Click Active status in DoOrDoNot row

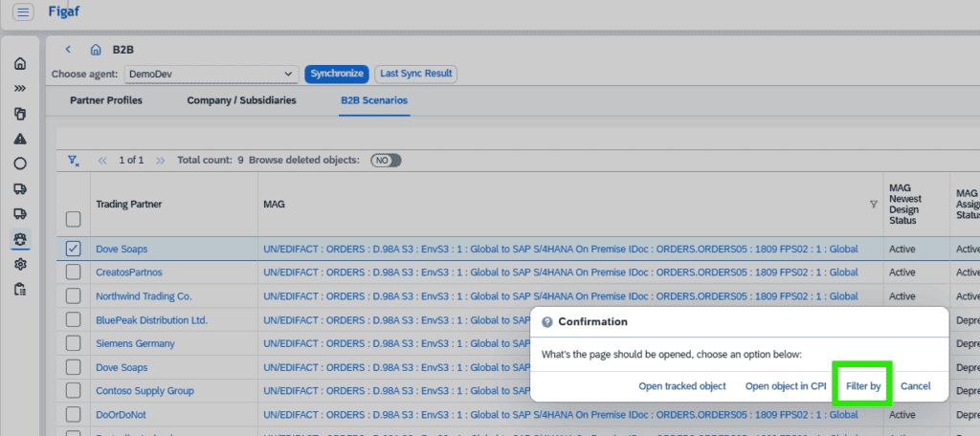tap(902, 414)
